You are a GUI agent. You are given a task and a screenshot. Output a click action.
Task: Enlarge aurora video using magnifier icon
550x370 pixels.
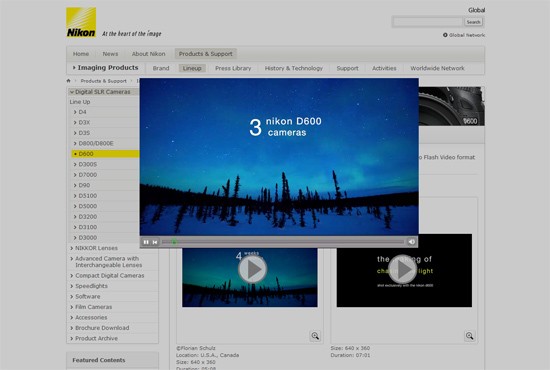click(315, 336)
